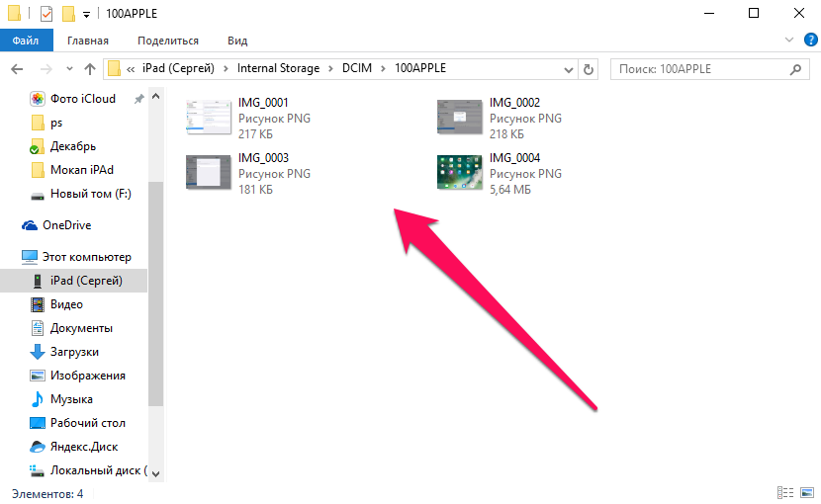Click the IMG_0004 file name

(x=514, y=158)
